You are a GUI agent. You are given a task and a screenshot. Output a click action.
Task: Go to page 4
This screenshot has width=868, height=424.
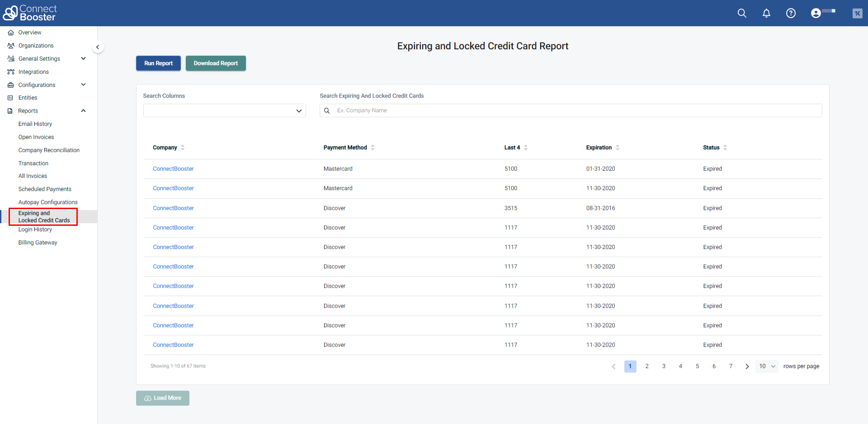(x=680, y=367)
